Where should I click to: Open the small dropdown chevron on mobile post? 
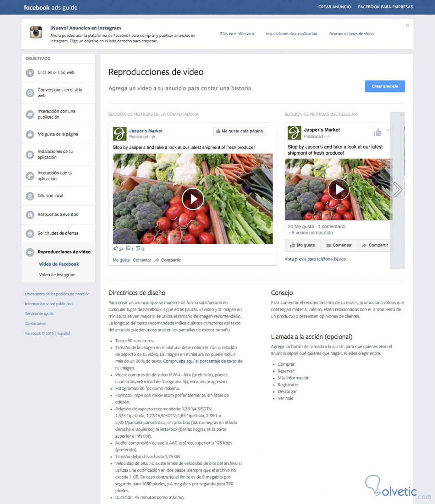click(x=388, y=130)
